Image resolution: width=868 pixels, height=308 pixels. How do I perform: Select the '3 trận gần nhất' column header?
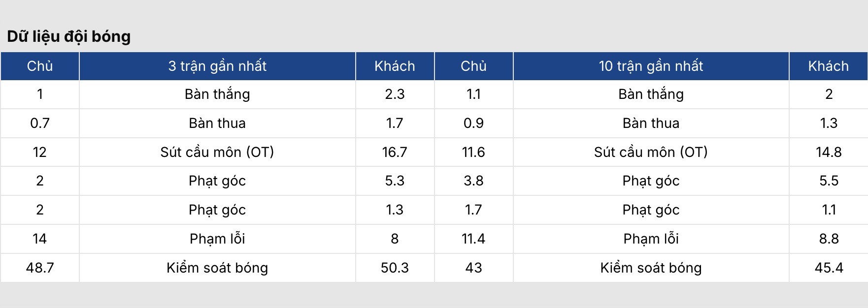(217, 66)
